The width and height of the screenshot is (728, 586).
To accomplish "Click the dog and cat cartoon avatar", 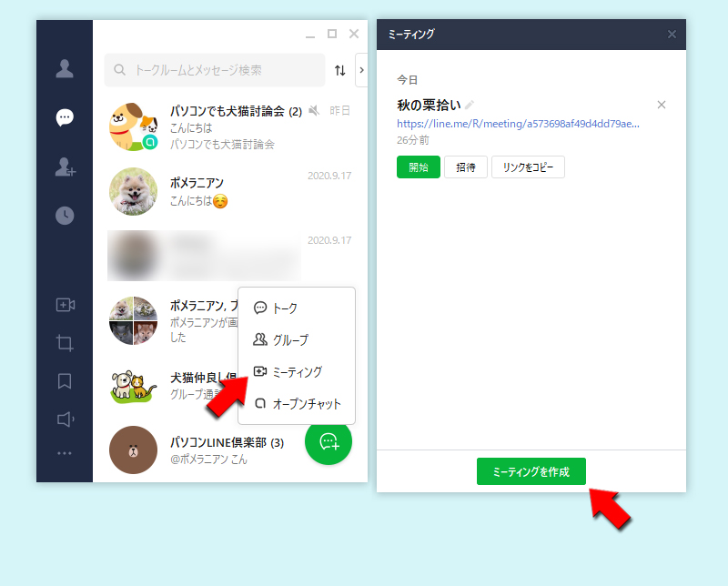I will tap(133, 126).
